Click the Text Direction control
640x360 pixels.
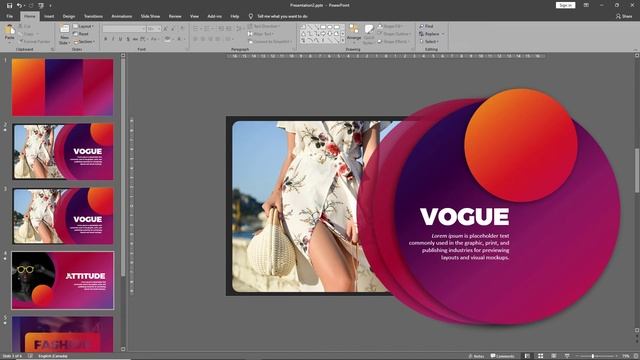(x=264, y=26)
